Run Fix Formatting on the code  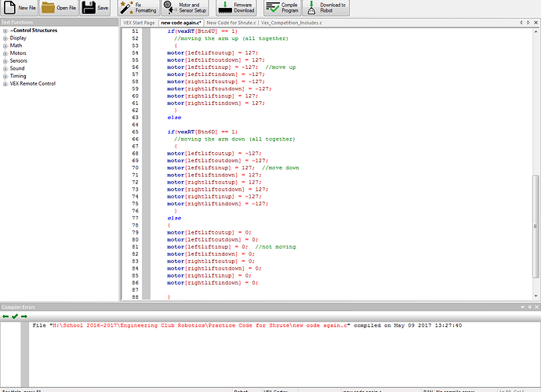coord(138,8)
